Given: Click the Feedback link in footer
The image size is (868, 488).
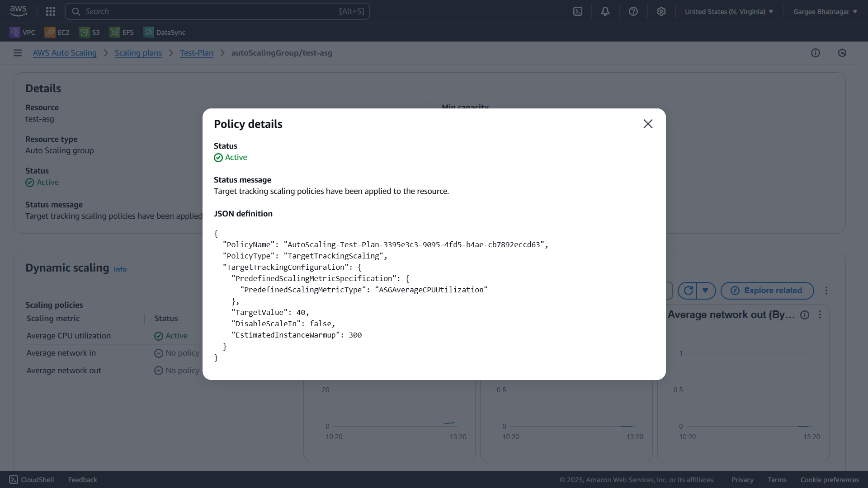Looking at the screenshot, I should coord(83,480).
